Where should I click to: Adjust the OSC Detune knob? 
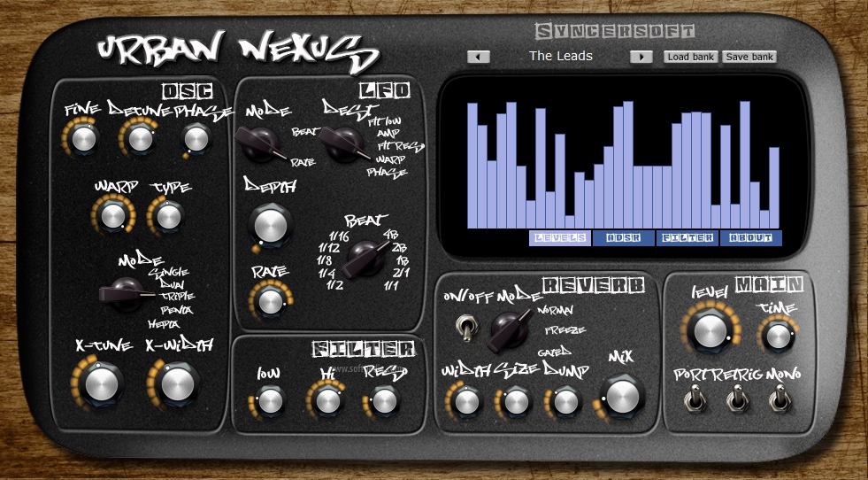point(140,138)
